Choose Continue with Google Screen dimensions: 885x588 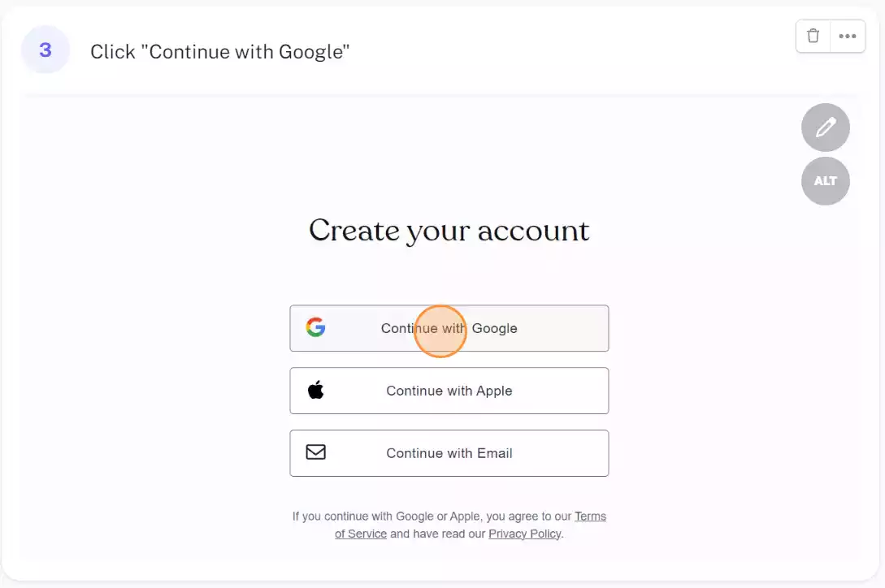click(449, 328)
